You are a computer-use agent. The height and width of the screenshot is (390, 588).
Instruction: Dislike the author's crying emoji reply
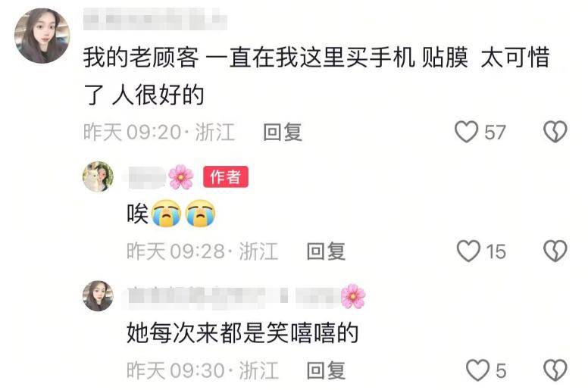[x=555, y=251]
